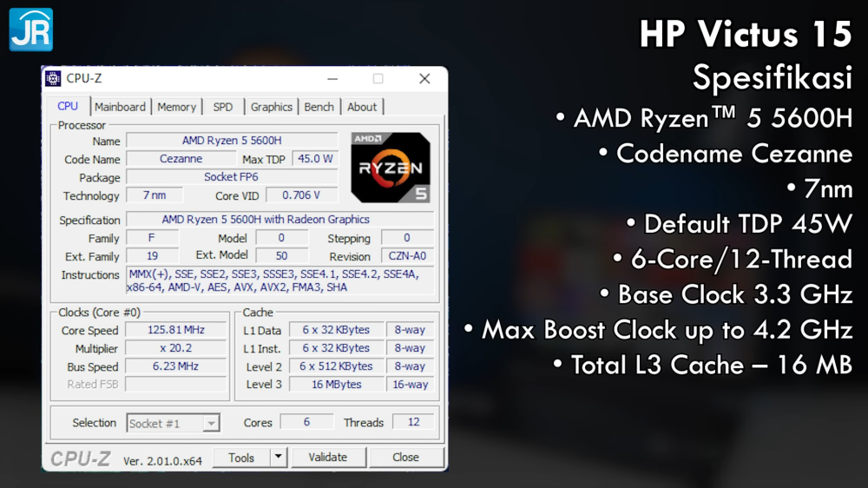Click the Level 2 6 x 512 KBytes value
This screenshot has width=868, height=488.
336,366
